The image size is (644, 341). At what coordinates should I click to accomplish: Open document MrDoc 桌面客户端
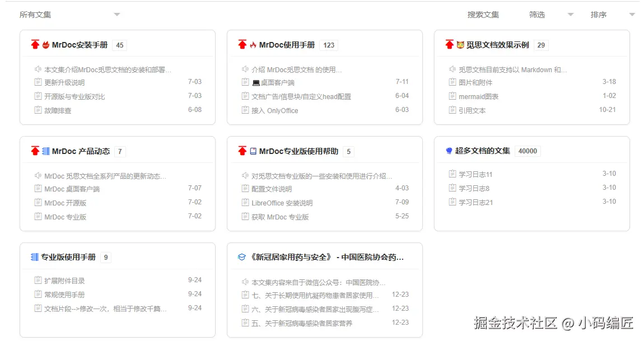[x=72, y=189]
